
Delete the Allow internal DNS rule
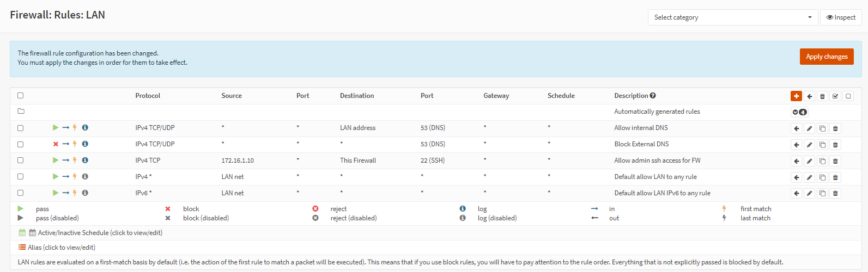pyautogui.click(x=835, y=129)
